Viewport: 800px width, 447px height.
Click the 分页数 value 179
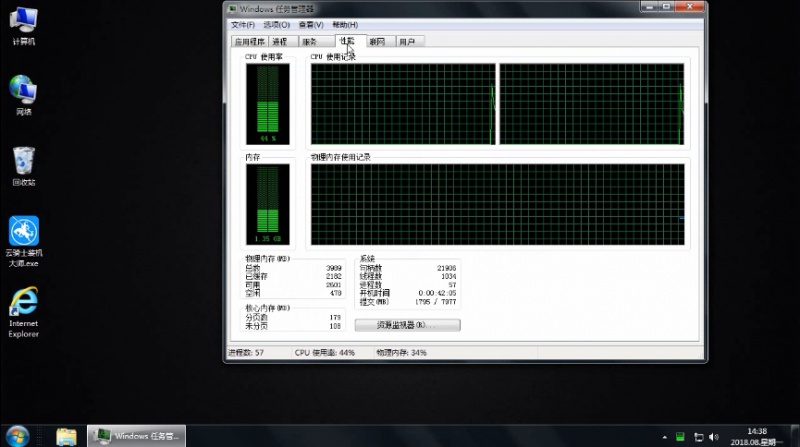pos(335,317)
